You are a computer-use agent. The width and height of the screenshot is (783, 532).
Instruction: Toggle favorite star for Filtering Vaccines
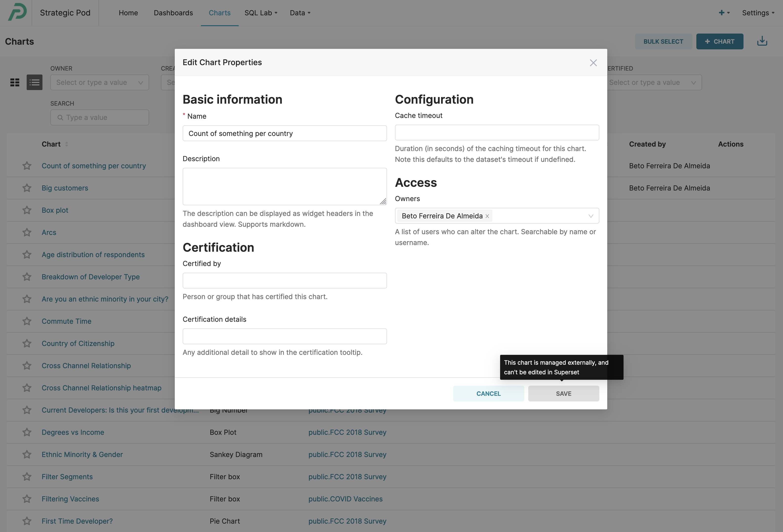pyautogui.click(x=27, y=499)
